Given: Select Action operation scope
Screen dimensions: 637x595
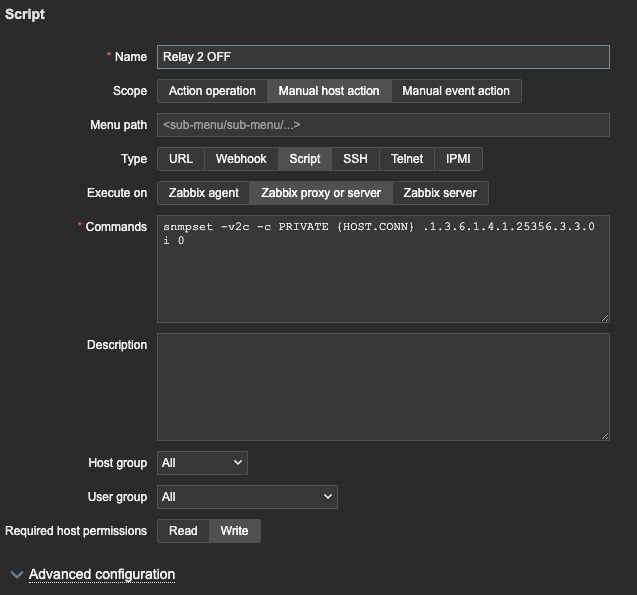Looking at the screenshot, I should pyautogui.click(x=212, y=91).
